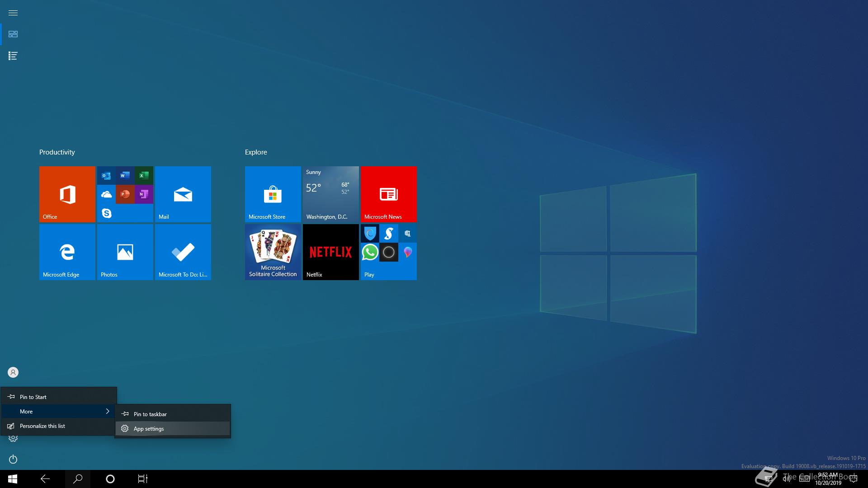Click the Explore group heading
The image size is (868, 488).
pyautogui.click(x=256, y=152)
